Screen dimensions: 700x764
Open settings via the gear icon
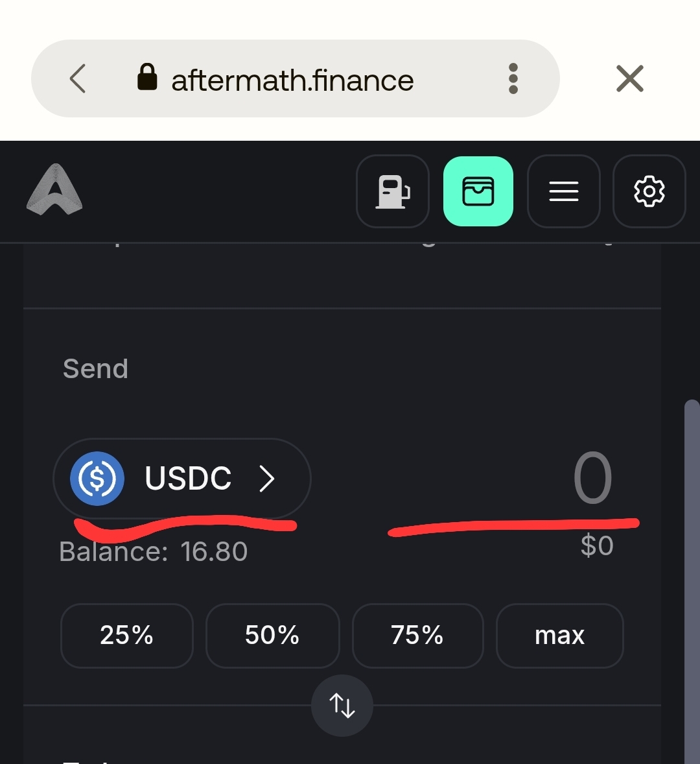[x=649, y=191]
